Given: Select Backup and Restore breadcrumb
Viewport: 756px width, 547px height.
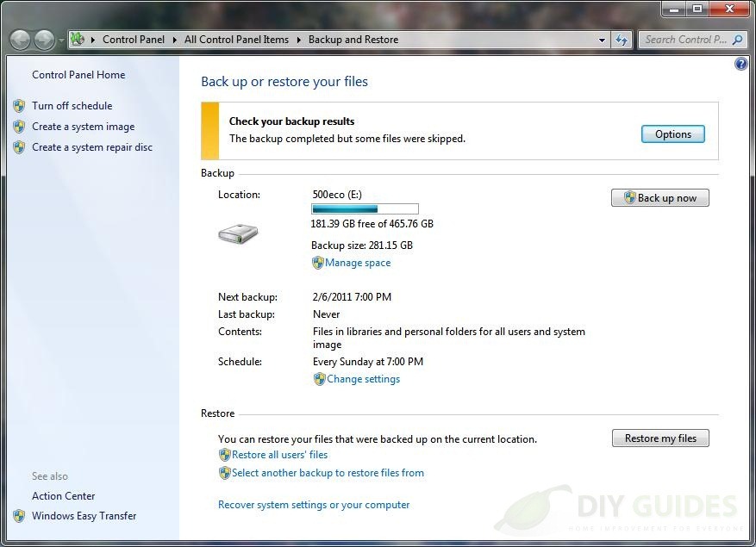Looking at the screenshot, I should tap(353, 40).
